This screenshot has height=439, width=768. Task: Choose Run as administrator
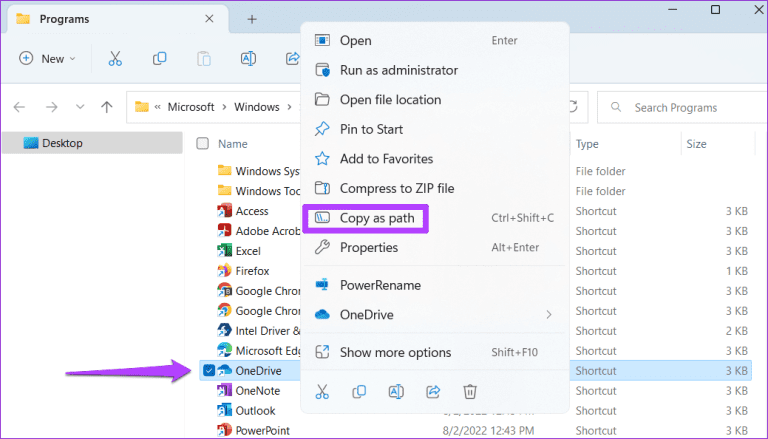[398, 70]
